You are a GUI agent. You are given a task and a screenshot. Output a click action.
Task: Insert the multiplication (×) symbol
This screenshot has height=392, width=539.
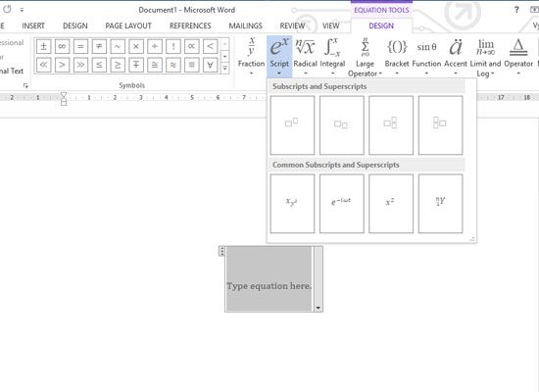click(x=136, y=46)
